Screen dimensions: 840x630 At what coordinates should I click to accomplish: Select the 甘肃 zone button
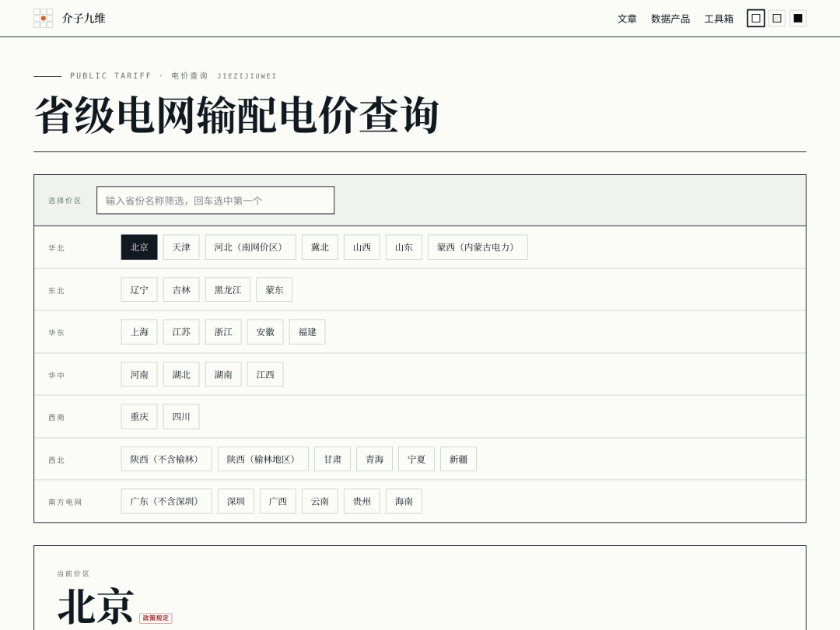click(x=333, y=459)
